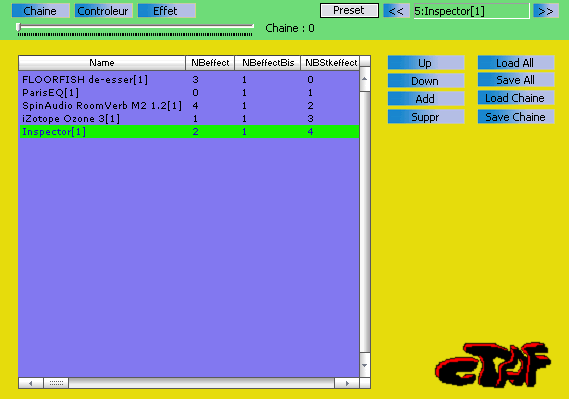This screenshot has width=569, height=399.
Task: Add an effect with Add button
Action: 426,98
